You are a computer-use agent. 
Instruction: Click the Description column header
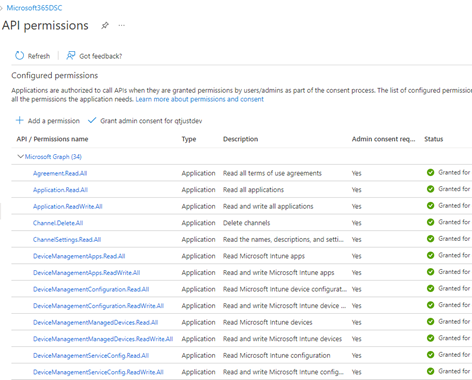241,139
